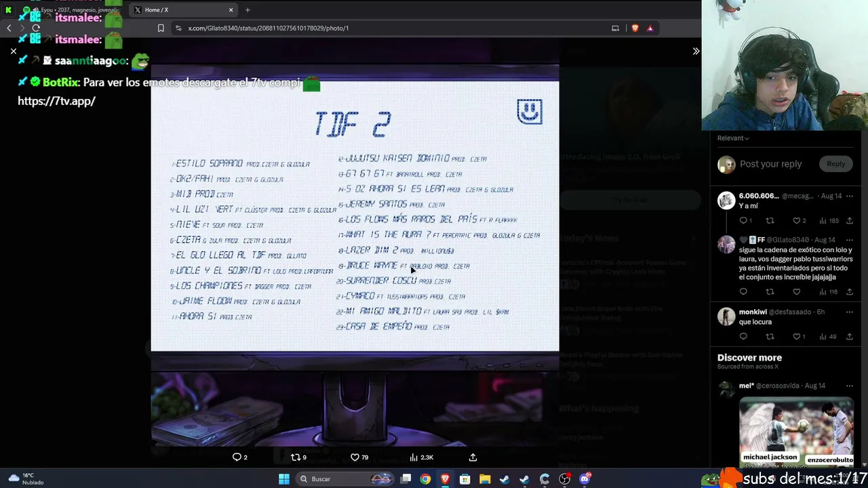Open Task View from the taskbar

pos(406,479)
